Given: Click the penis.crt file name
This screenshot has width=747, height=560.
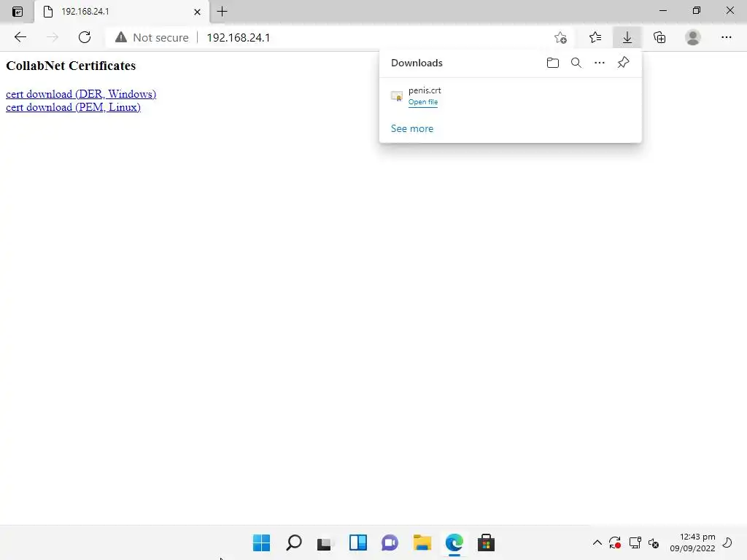Looking at the screenshot, I should (425, 90).
